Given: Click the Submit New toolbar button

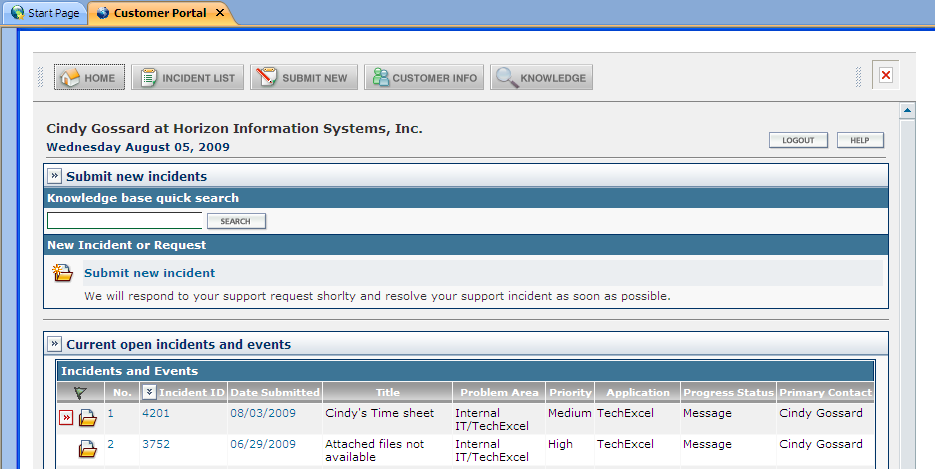Looking at the screenshot, I should point(304,78).
